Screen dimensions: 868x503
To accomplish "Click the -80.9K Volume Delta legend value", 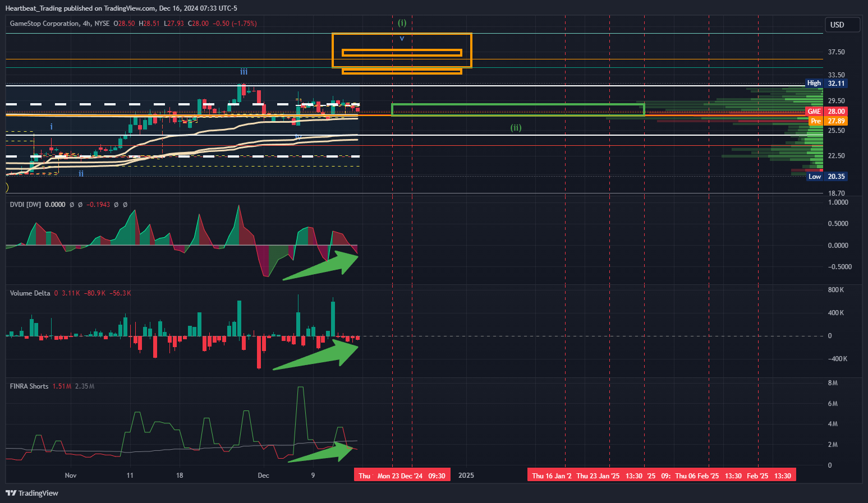I will tap(95, 293).
